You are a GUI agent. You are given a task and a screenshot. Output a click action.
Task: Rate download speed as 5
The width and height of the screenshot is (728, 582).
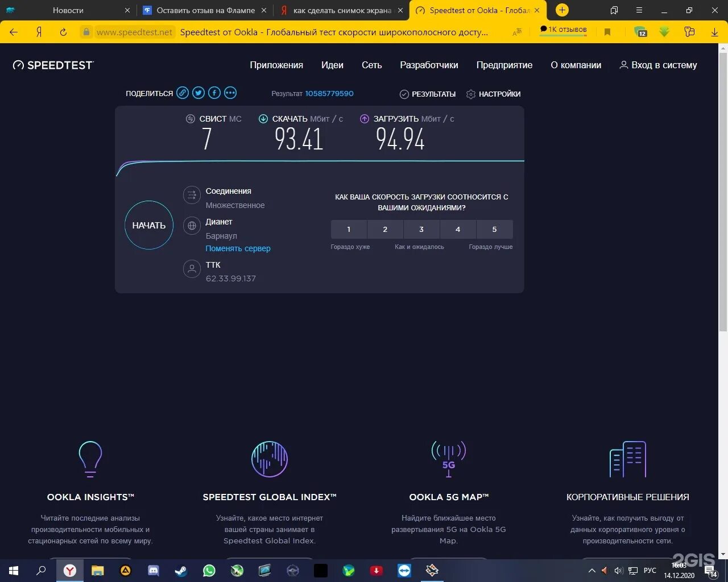coord(494,229)
